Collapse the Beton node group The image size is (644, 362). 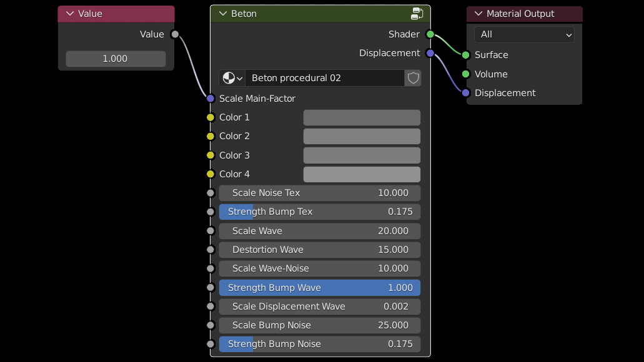[x=222, y=14]
